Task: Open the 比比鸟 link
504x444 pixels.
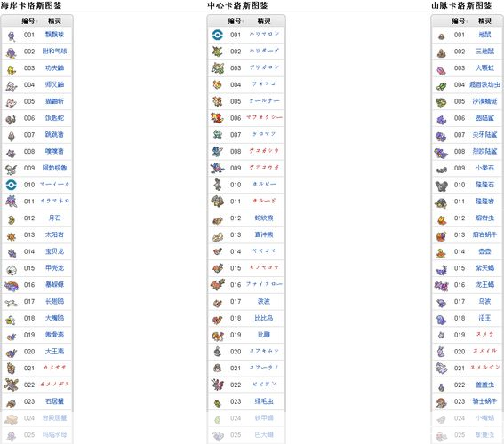Action: 264,318
